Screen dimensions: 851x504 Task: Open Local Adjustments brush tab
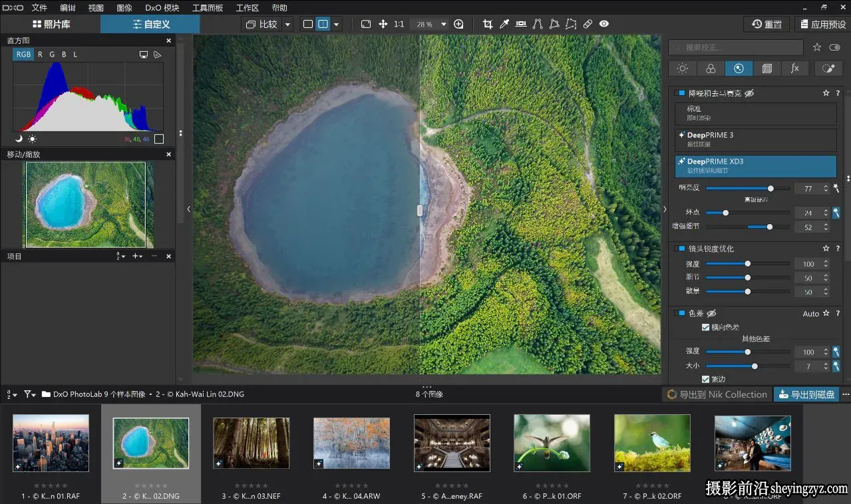click(x=828, y=68)
